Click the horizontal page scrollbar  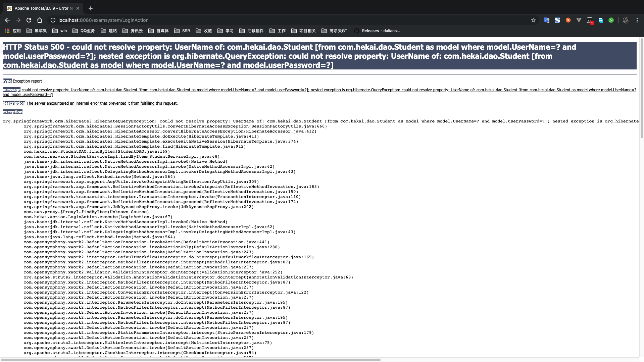(x=191, y=360)
